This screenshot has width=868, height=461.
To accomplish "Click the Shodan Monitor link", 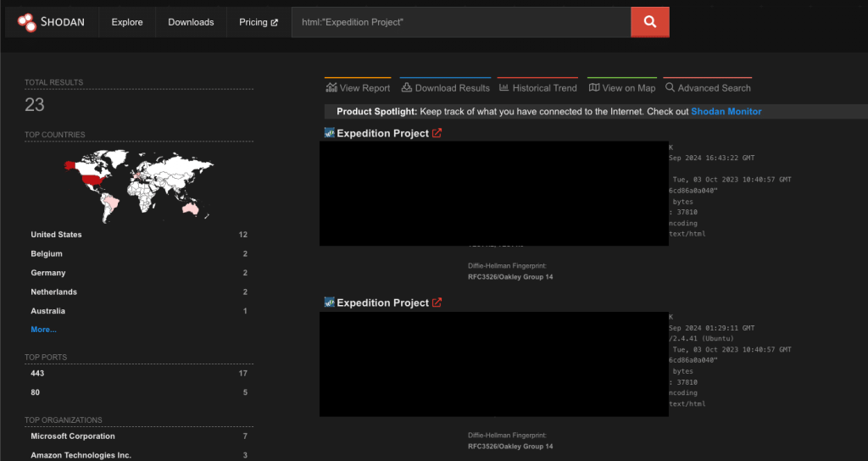I will pyautogui.click(x=726, y=111).
